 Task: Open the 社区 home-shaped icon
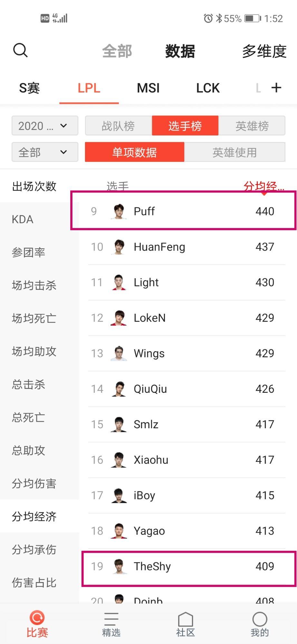pyautogui.click(x=186, y=619)
